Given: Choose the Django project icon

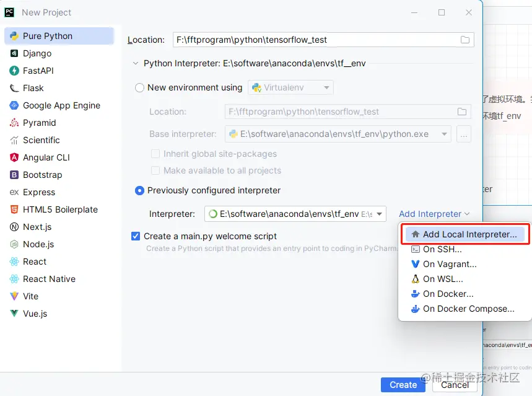Looking at the screenshot, I should [x=14, y=53].
